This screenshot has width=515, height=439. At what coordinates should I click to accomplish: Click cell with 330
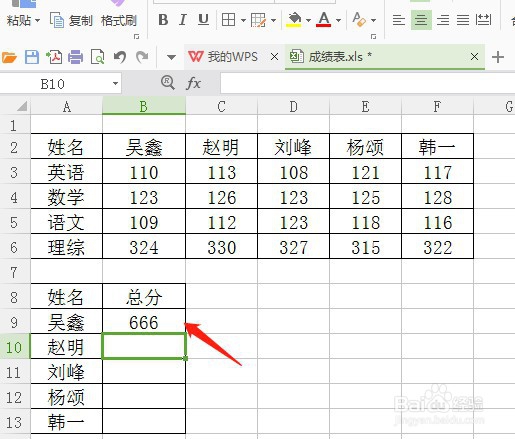[222, 247]
